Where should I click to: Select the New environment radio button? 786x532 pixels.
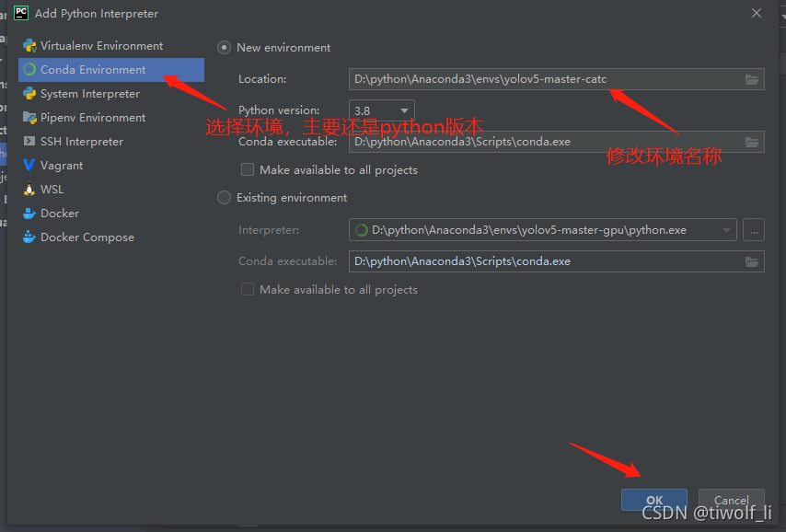tap(223, 47)
